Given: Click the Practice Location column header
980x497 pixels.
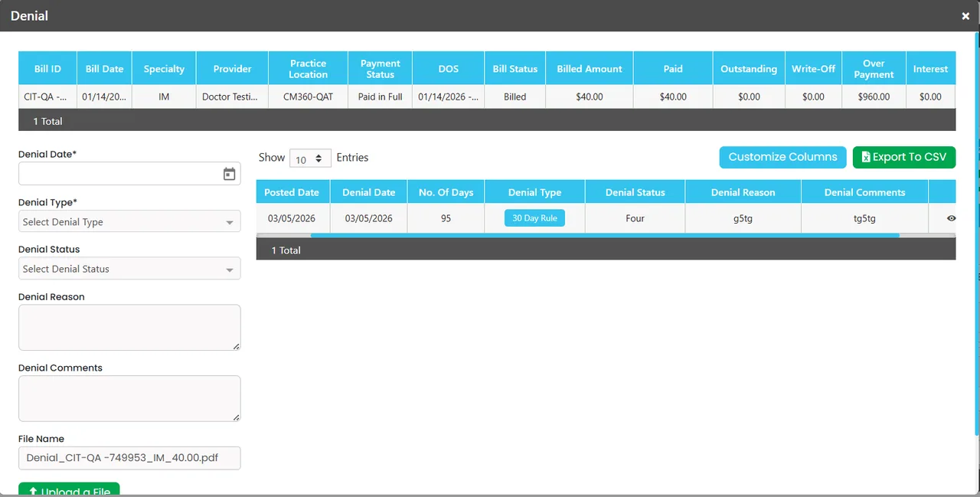Looking at the screenshot, I should (x=309, y=69).
